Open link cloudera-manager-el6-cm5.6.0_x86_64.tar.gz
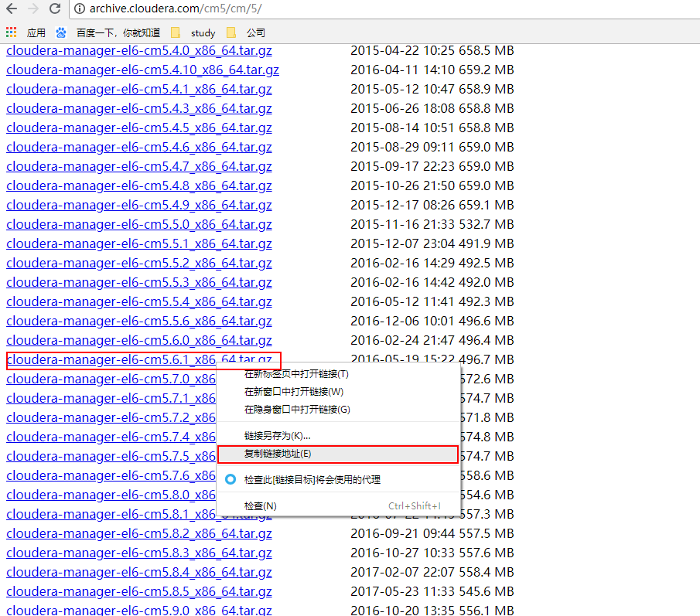The image size is (700, 616). point(138,340)
